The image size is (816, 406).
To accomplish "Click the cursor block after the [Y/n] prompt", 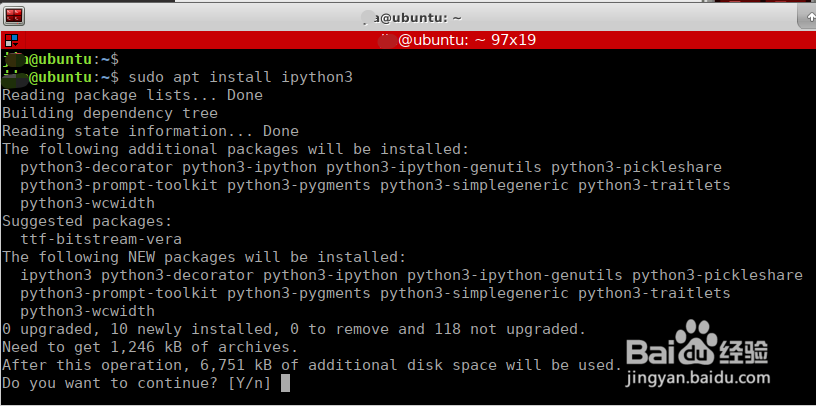I will coord(285,383).
